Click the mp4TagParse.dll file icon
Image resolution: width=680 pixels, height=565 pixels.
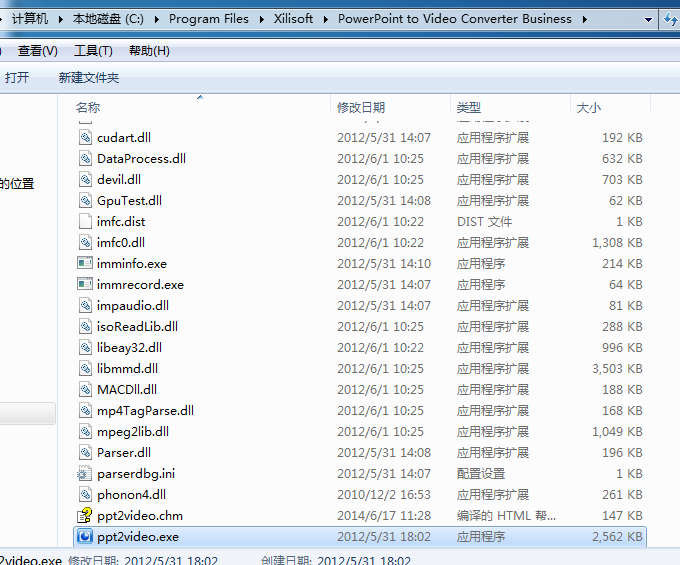tap(85, 411)
